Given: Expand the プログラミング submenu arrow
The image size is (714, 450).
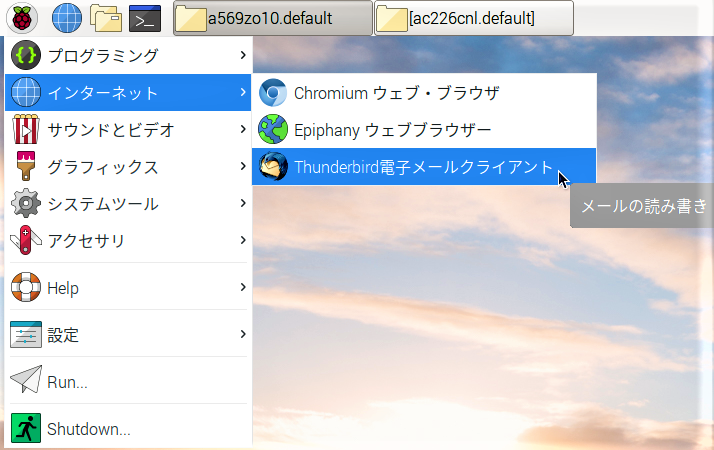Looking at the screenshot, I should [x=243, y=55].
